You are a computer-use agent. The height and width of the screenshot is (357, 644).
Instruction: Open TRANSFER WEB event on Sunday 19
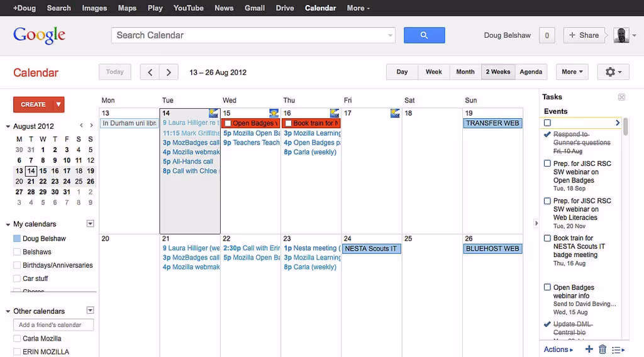[x=492, y=123]
